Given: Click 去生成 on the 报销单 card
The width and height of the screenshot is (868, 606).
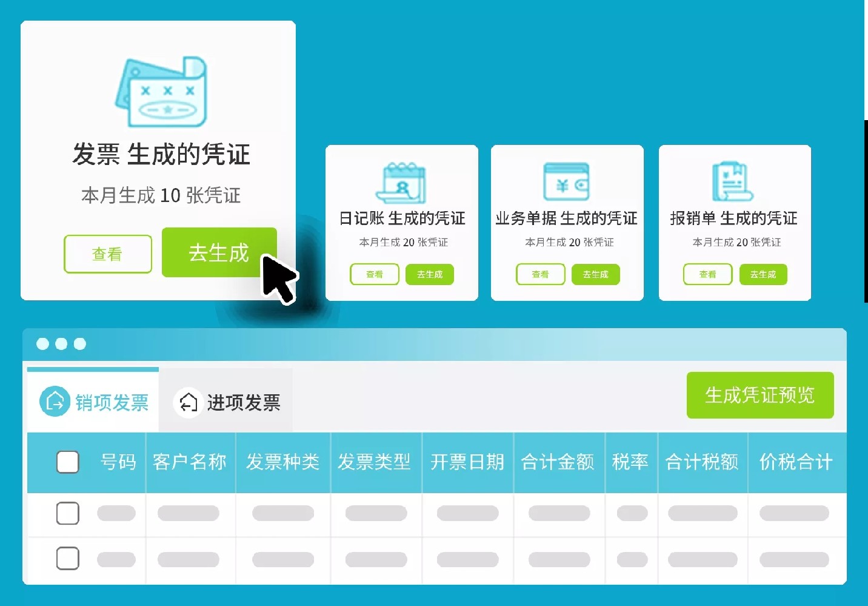Looking at the screenshot, I should pos(763,274).
